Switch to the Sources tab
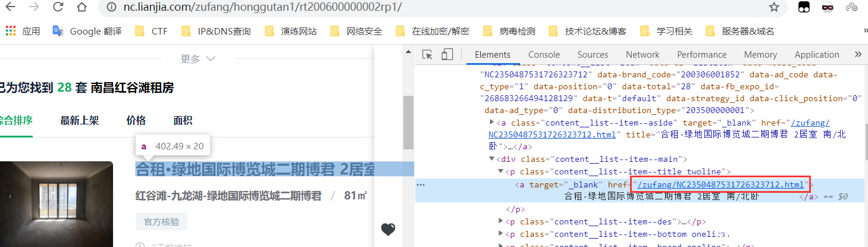Screen dimensions: 868x247 (593, 55)
